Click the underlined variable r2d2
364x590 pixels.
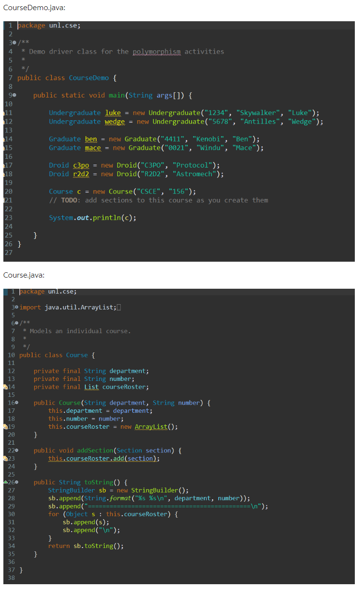coord(81,174)
